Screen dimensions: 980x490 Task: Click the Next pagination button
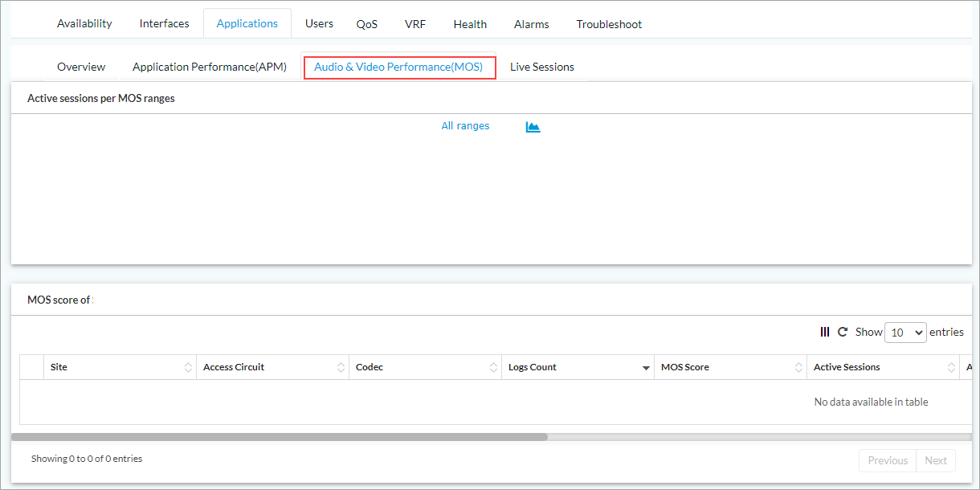coord(936,460)
